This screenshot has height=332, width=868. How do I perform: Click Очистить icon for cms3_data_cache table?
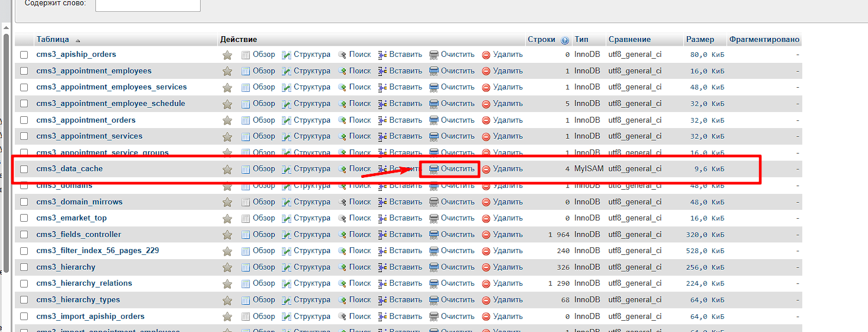pos(434,169)
